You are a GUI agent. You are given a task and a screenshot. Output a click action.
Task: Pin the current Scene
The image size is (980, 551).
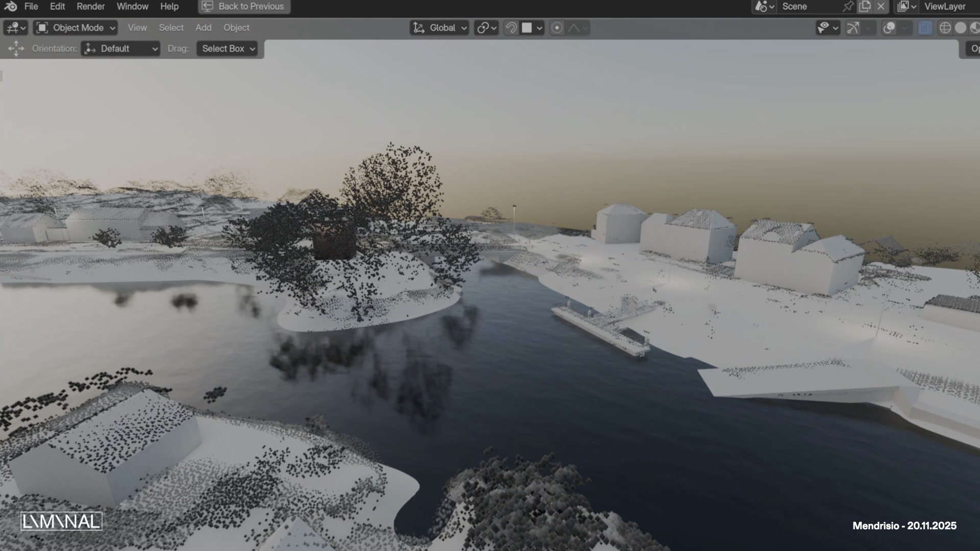coord(847,7)
